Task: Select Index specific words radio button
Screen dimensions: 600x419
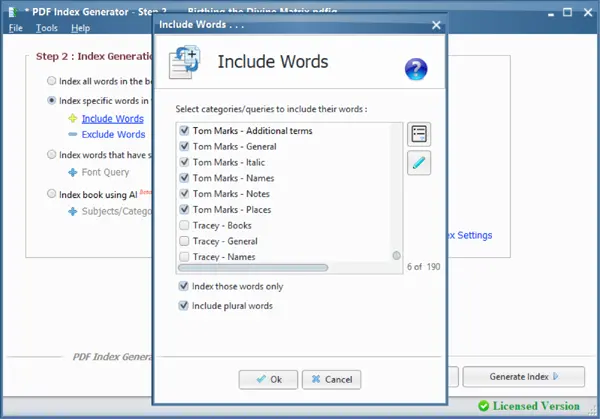Action: [x=51, y=100]
